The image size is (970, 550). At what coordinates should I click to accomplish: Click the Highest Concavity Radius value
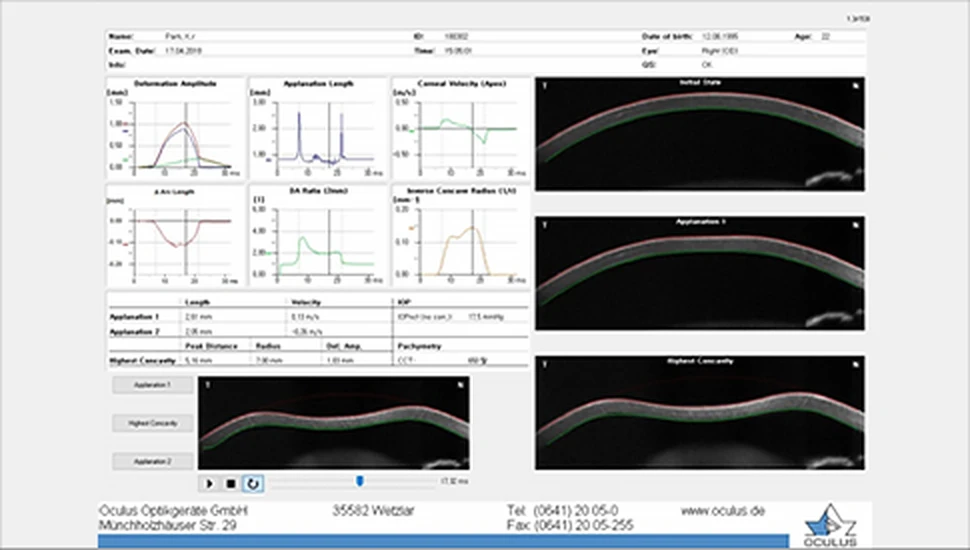pyautogui.click(x=269, y=360)
